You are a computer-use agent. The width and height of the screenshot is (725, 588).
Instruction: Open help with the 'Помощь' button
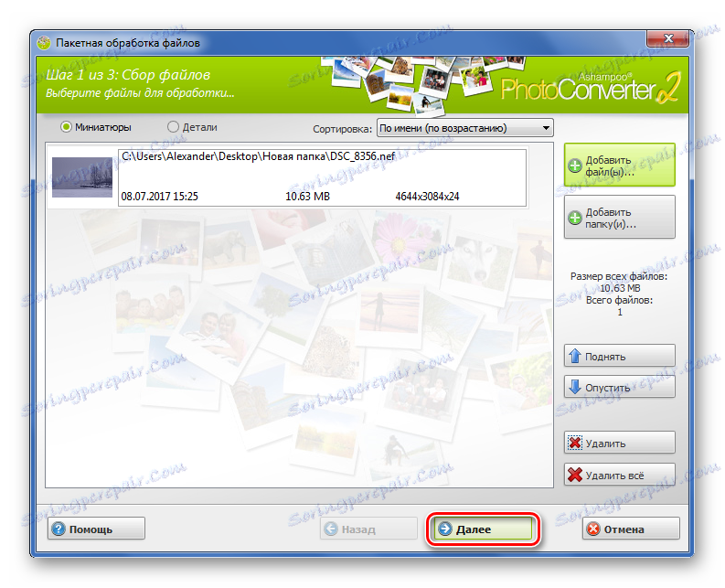[96, 529]
